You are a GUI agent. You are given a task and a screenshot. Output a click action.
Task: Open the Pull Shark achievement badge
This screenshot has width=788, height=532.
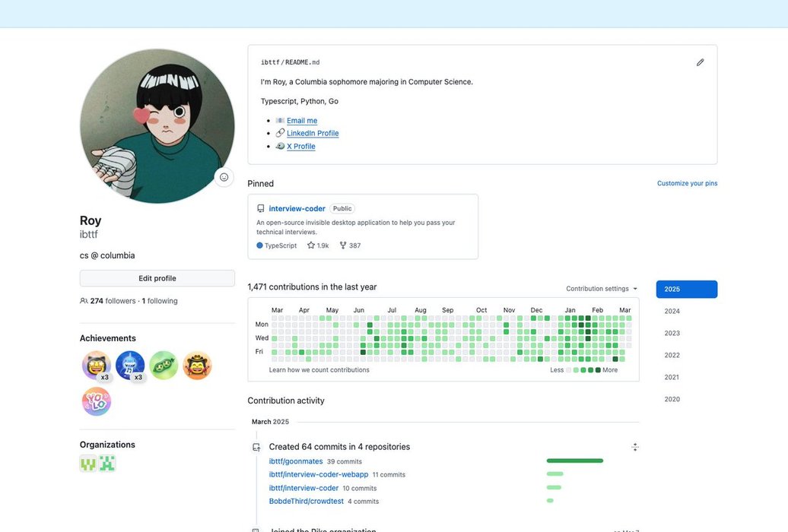[130, 366]
